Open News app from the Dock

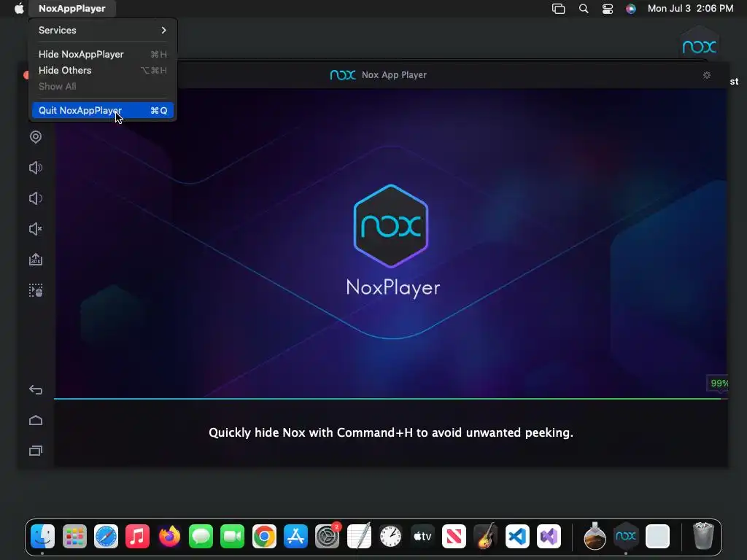click(x=454, y=536)
